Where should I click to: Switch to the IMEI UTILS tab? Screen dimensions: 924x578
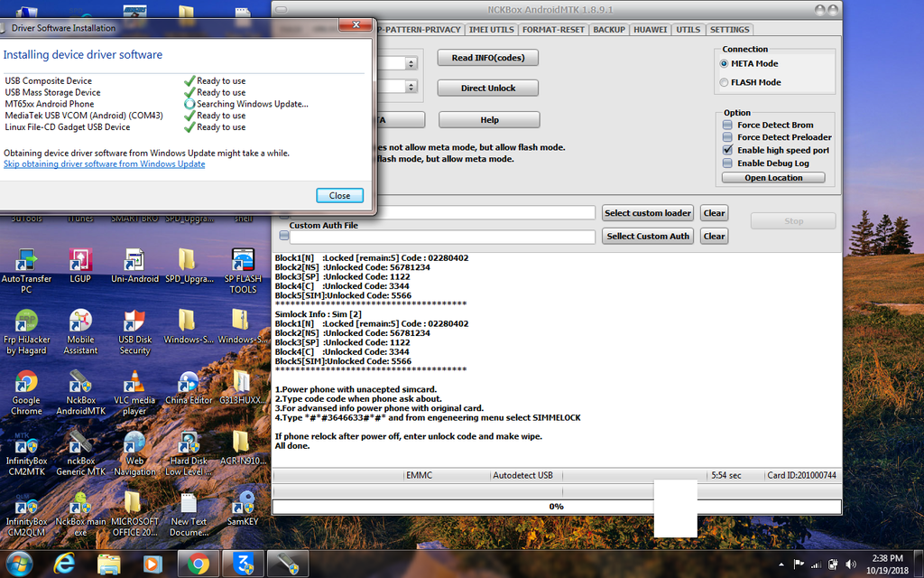point(492,30)
